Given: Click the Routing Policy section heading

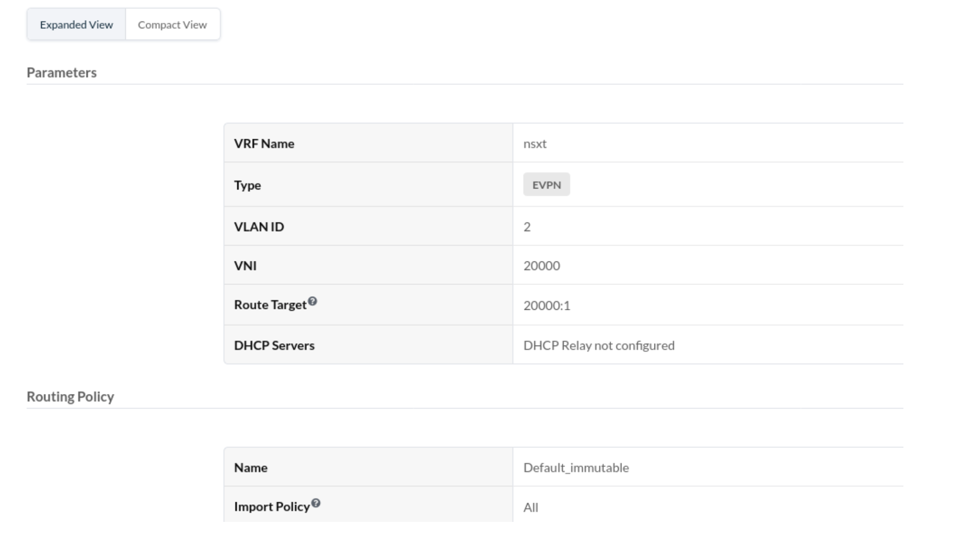Looking at the screenshot, I should [70, 397].
